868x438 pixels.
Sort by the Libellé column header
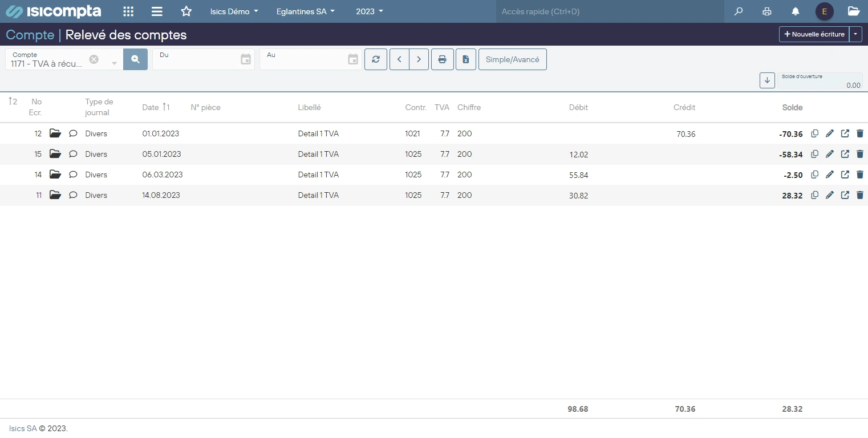pyautogui.click(x=310, y=107)
